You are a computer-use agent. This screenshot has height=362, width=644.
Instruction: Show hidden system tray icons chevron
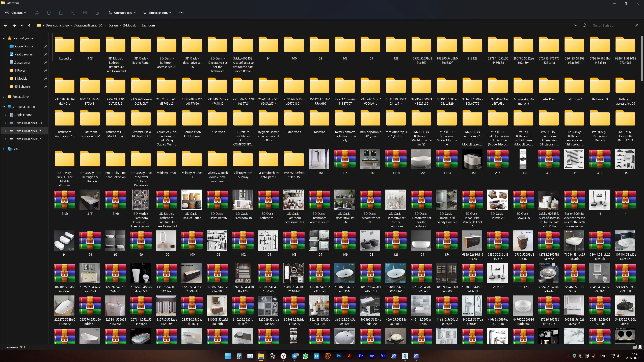(x=569, y=356)
